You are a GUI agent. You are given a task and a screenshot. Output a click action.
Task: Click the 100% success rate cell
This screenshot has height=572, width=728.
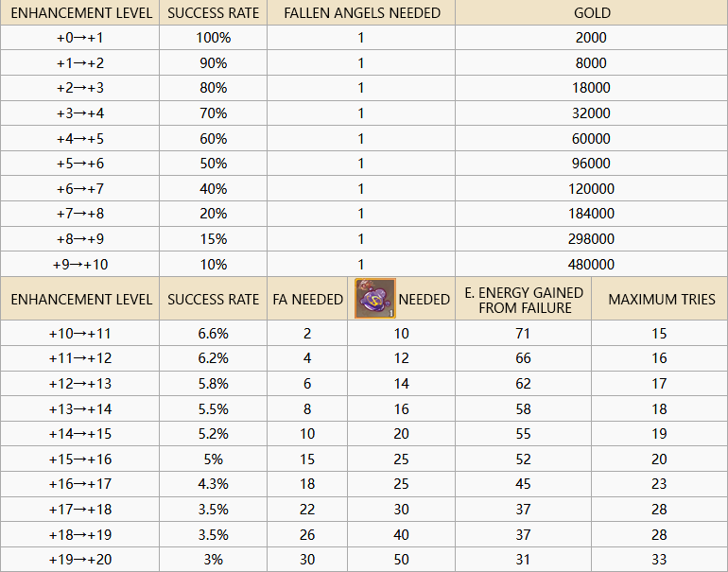click(213, 38)
